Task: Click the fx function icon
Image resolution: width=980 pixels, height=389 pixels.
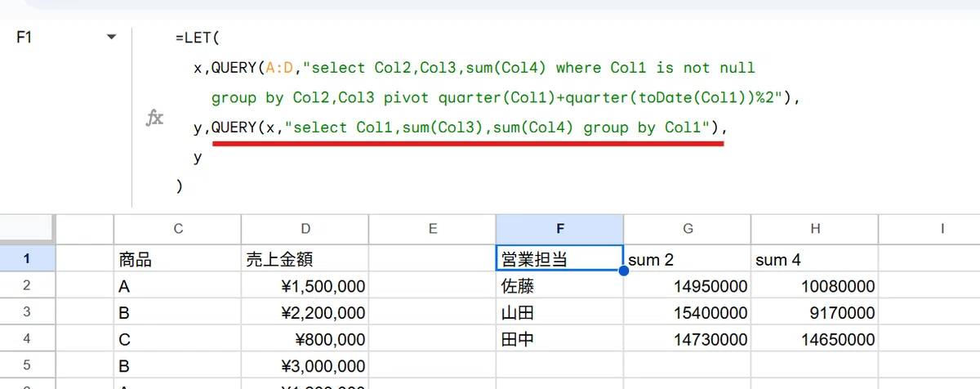Action: coord(154,118)
